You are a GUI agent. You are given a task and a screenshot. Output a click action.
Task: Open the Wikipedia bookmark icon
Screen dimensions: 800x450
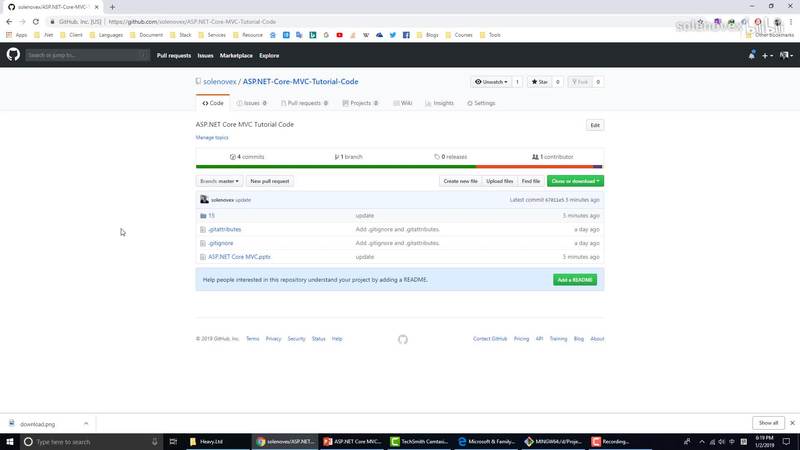(x=366, y=35)
